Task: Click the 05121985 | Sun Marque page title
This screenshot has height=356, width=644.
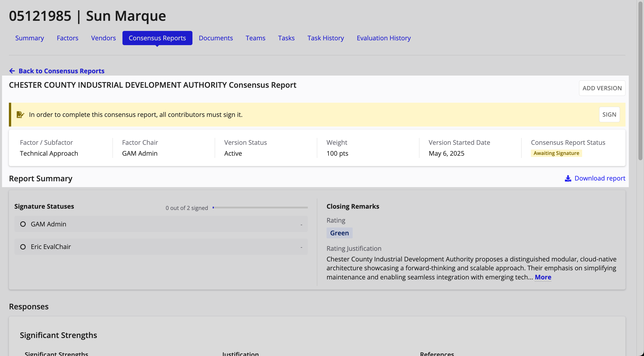Action: point(87,16)
